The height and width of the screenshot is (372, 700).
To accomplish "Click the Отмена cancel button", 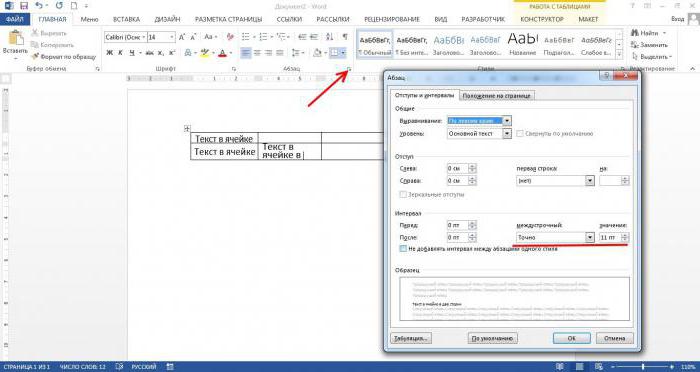I will (x=615, y=338).
